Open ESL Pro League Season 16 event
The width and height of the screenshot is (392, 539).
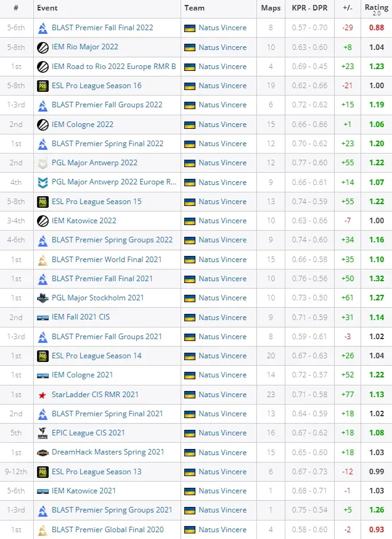point(97,86)
